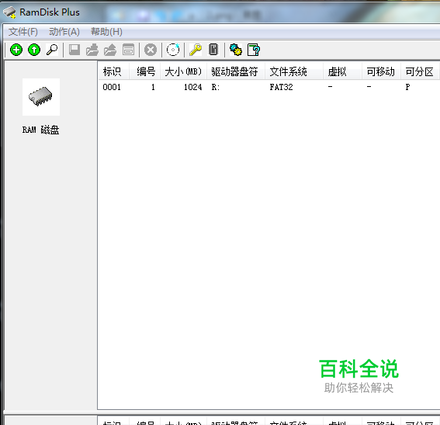440x425 pixels.
Task: Sort by the 驱动器盘符 column header
Action: point(235,71)
